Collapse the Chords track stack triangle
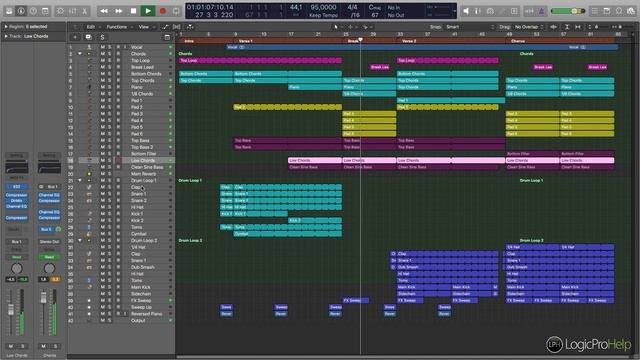 point(80,54)
